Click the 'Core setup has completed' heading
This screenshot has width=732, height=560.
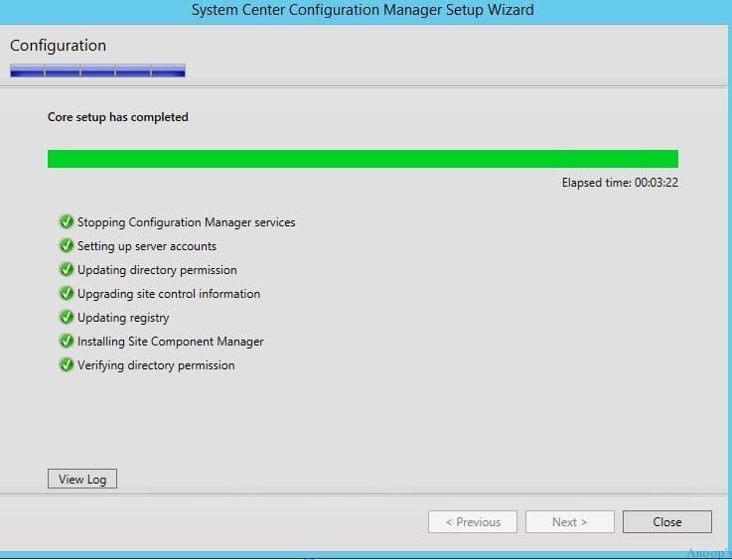[x=118, y=117]
